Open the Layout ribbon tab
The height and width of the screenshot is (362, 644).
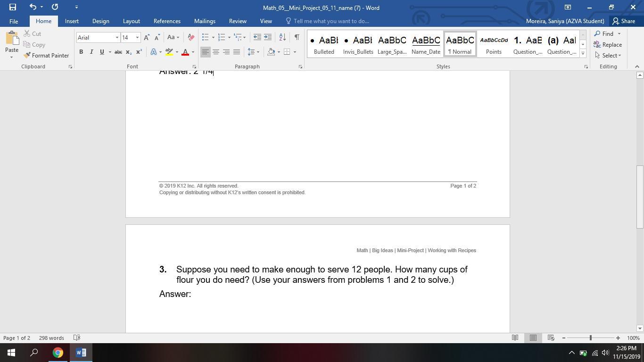coord(131,21)
